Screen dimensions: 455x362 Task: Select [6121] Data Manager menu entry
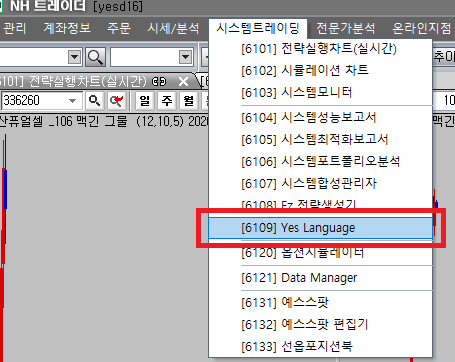click(x=321, y=278)
